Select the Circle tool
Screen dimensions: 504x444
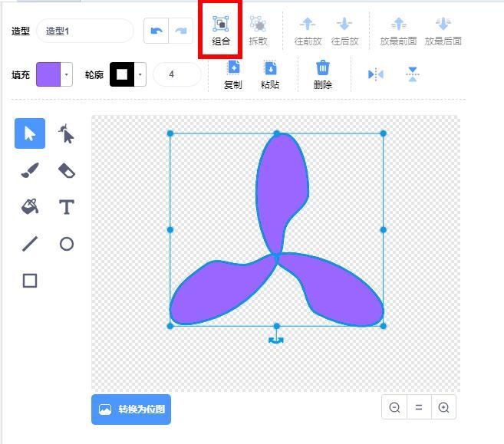click(x=67, y=244)
